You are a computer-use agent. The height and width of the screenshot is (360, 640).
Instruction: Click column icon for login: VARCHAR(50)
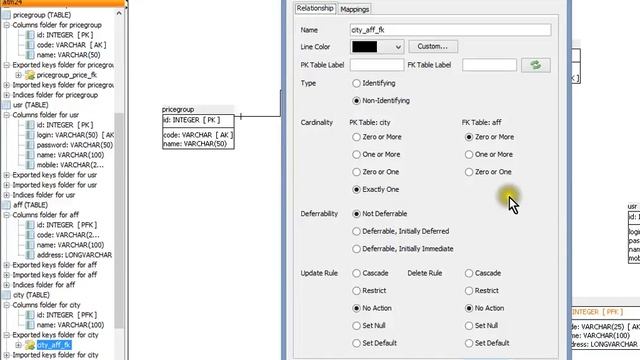click(30, 135)
